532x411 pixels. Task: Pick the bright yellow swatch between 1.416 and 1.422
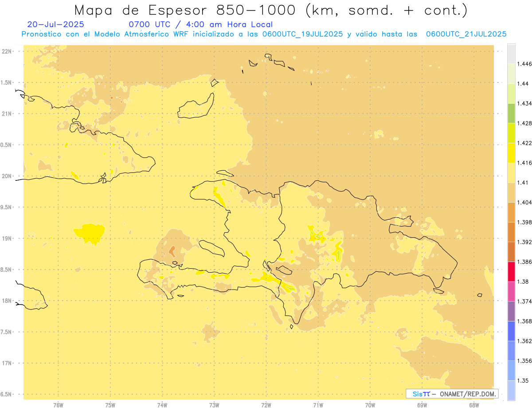click(x=511, y=153)
